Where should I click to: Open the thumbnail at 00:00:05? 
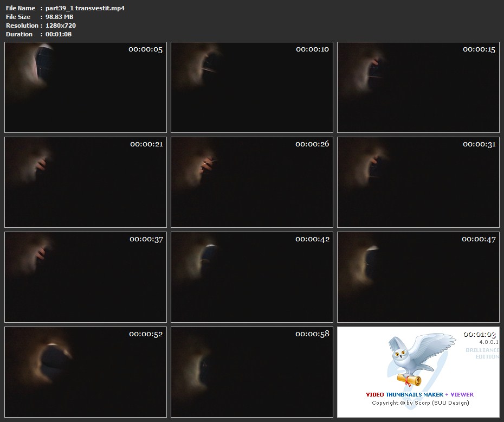click(x=86, y=87)
